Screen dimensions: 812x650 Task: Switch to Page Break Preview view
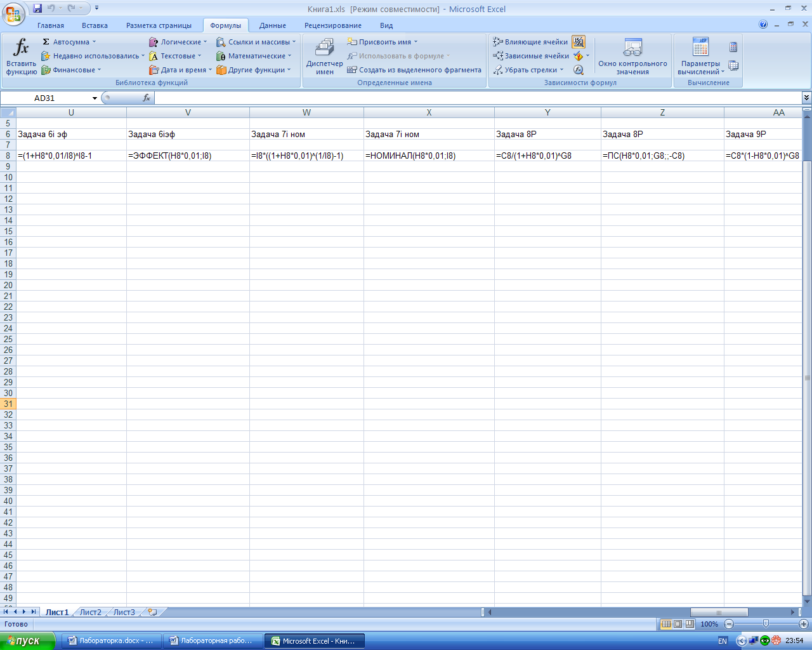(x=690, y=624)
